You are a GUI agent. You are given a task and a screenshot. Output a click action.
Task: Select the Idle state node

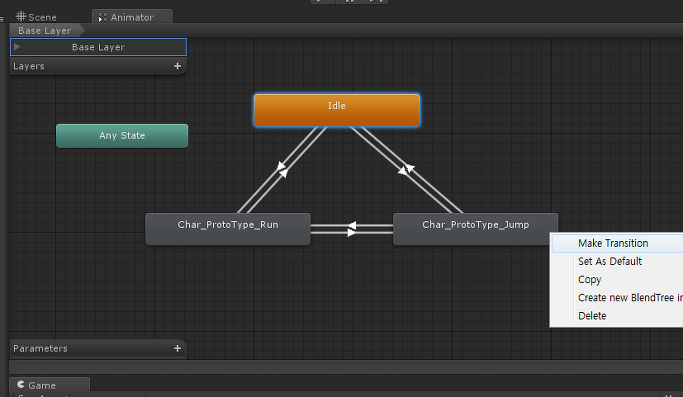tap(337, 110)
